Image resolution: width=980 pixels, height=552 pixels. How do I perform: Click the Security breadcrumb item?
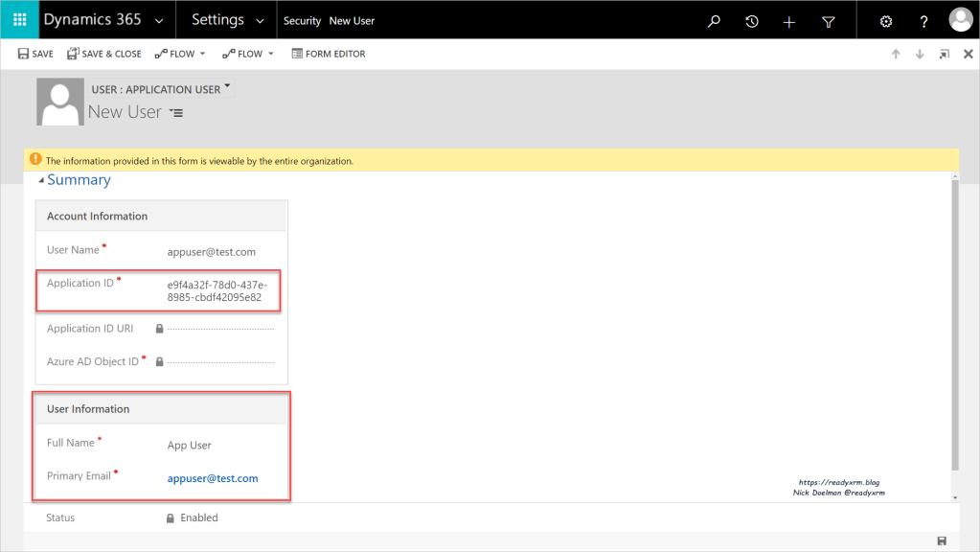tap(302, 21)
